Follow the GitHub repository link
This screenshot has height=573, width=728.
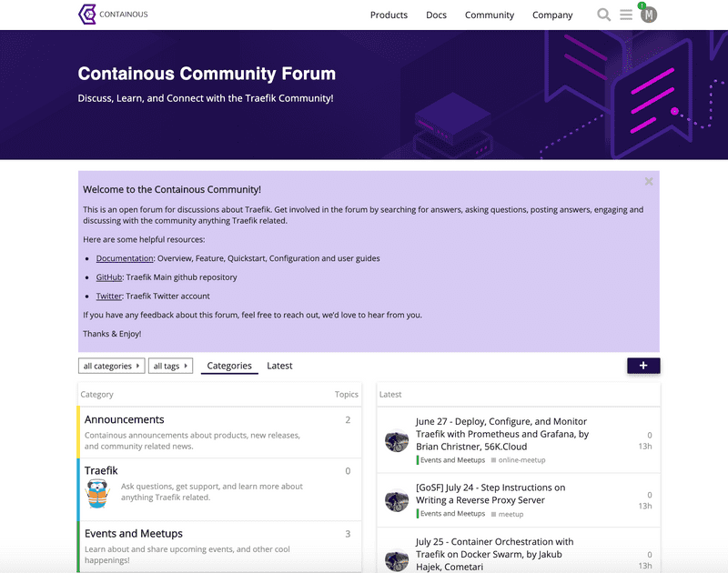pos(109,277)
